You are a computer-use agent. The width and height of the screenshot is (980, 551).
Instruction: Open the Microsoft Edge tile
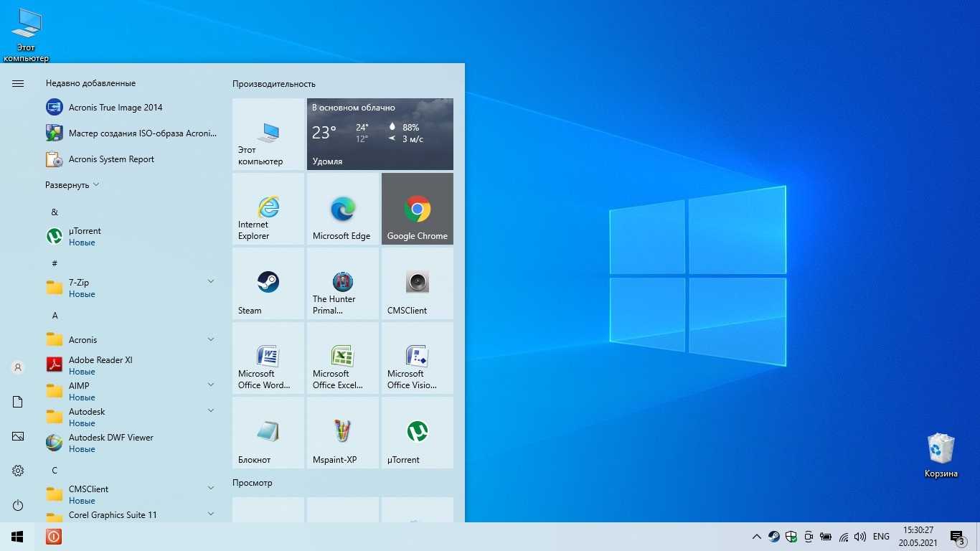pyautogui.click(x=342, y=209)
